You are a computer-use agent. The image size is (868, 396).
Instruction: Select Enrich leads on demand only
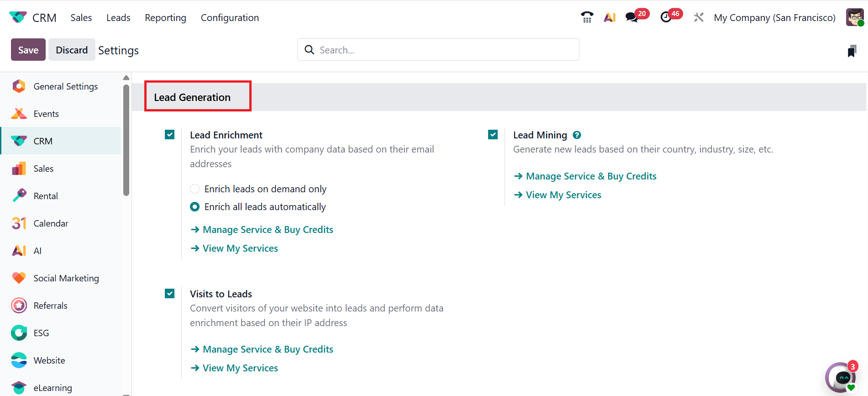point(195,189)
